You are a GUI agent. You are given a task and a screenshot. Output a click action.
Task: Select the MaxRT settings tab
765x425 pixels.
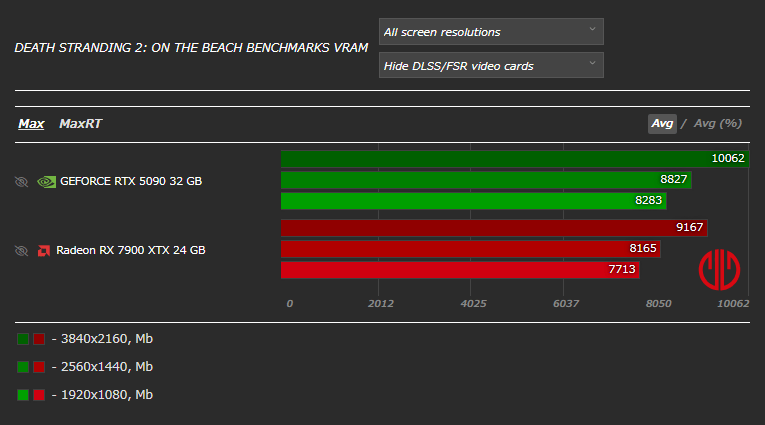(x=80, y=124)
